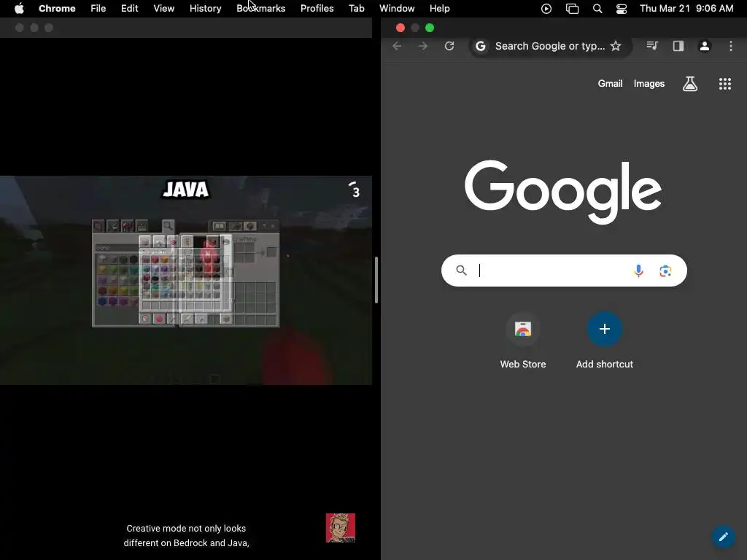747x560 pixels.
Task: Open the Chrome three-dot menu
Action: pyautogui.click(x=731, y=46)
